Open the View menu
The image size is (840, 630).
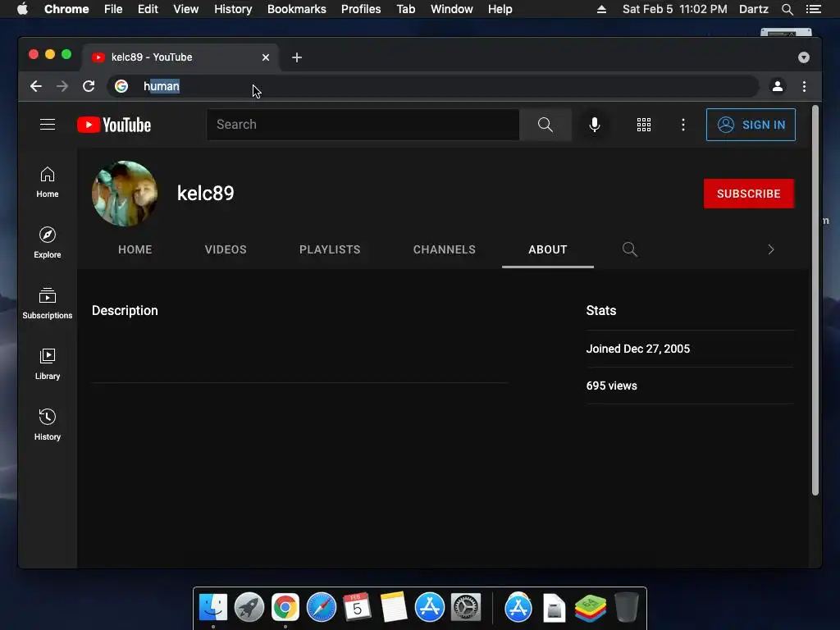coord(186,9)
